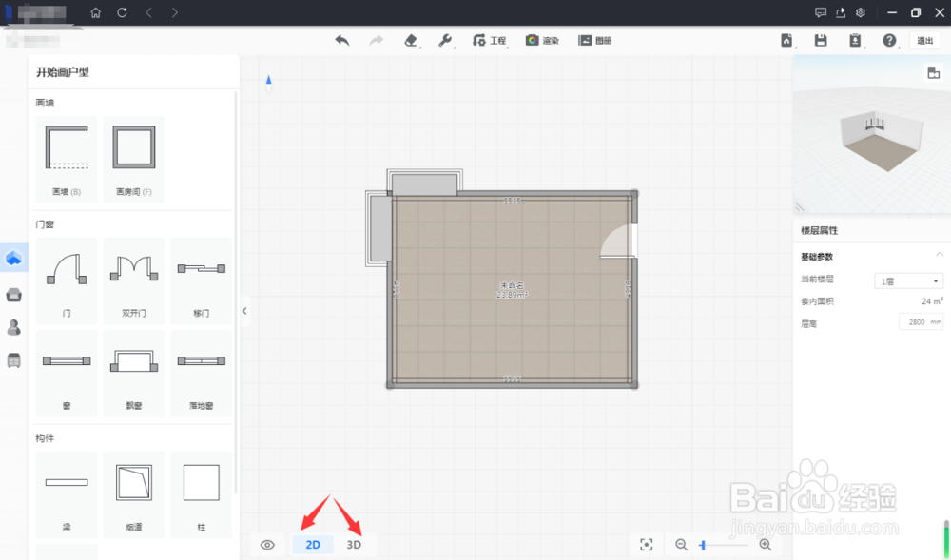Click the left panel scrollbar
The image size is (951, 560).
click(236, 291)
